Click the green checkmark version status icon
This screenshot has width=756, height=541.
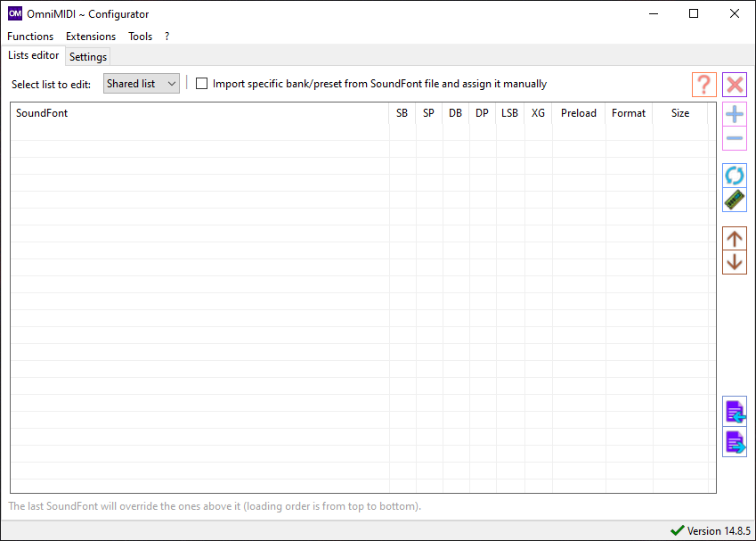point(678,530)
